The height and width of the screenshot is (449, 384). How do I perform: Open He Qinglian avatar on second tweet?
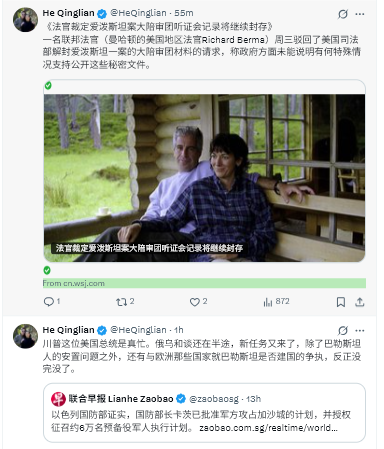25,336
